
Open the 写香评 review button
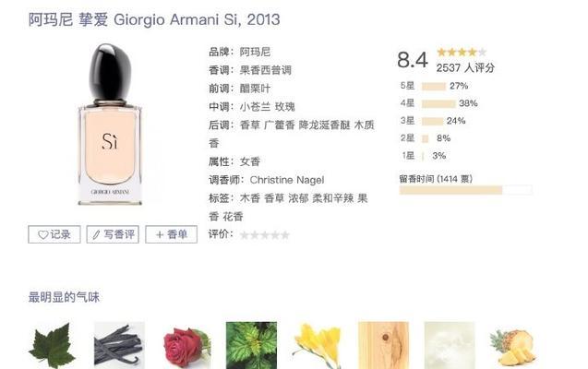[x=113, y=234]
